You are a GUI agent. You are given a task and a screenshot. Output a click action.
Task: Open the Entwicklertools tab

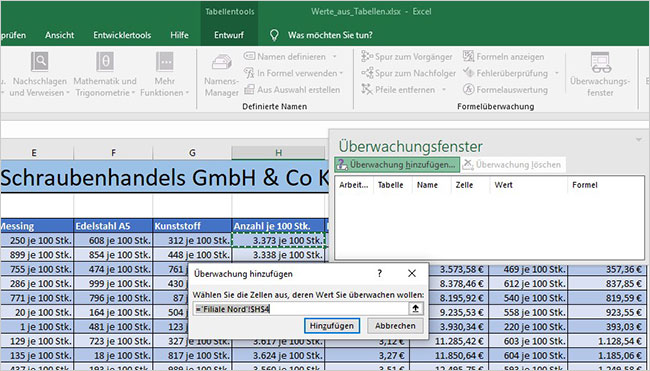tap(122, 35)
